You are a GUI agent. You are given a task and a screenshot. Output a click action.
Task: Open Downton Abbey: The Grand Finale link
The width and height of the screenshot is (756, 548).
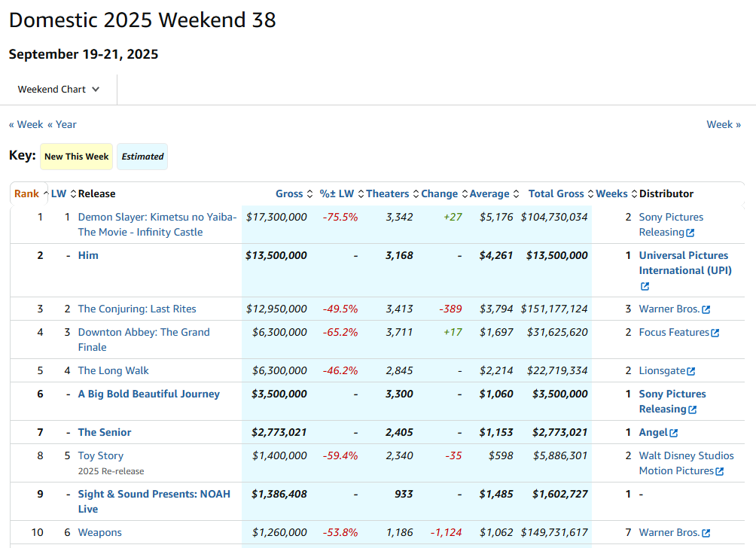pyautogui.click(x=144, y=339)
